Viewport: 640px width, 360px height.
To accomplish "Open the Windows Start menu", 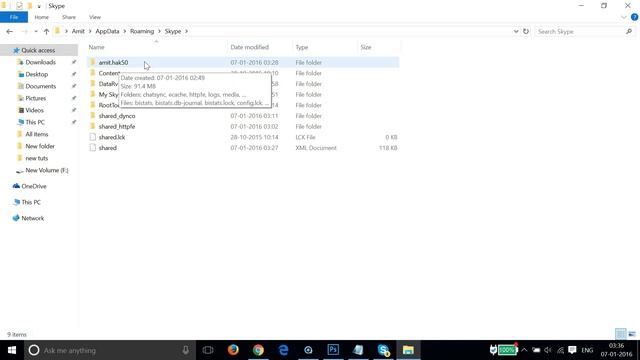I will click(12, 350).
